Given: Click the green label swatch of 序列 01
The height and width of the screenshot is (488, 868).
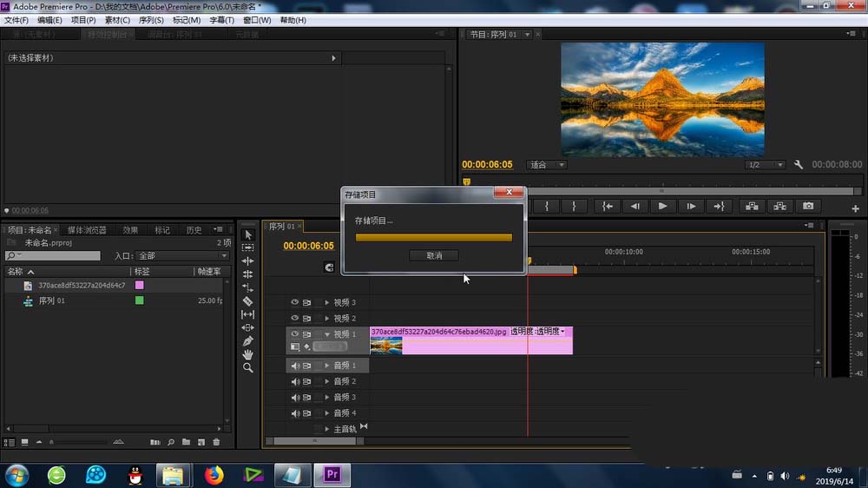Looking at the screenshot, I should pos(140,300).
